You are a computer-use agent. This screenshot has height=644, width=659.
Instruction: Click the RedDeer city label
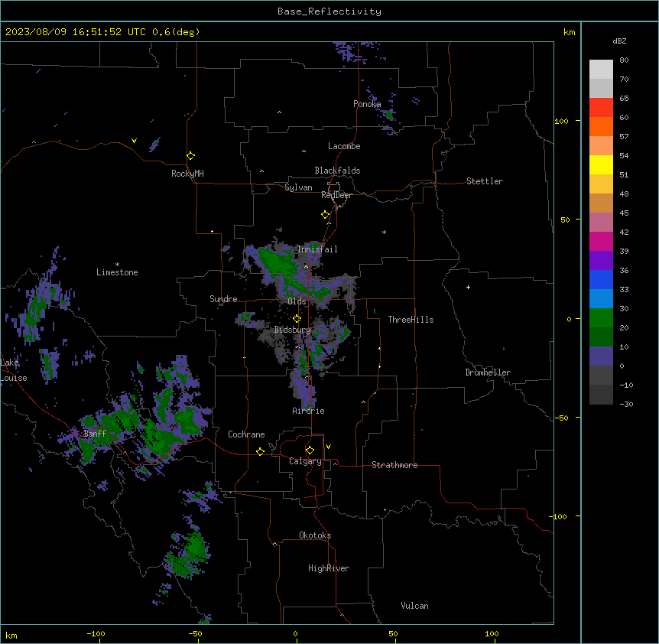coord(336,195)
